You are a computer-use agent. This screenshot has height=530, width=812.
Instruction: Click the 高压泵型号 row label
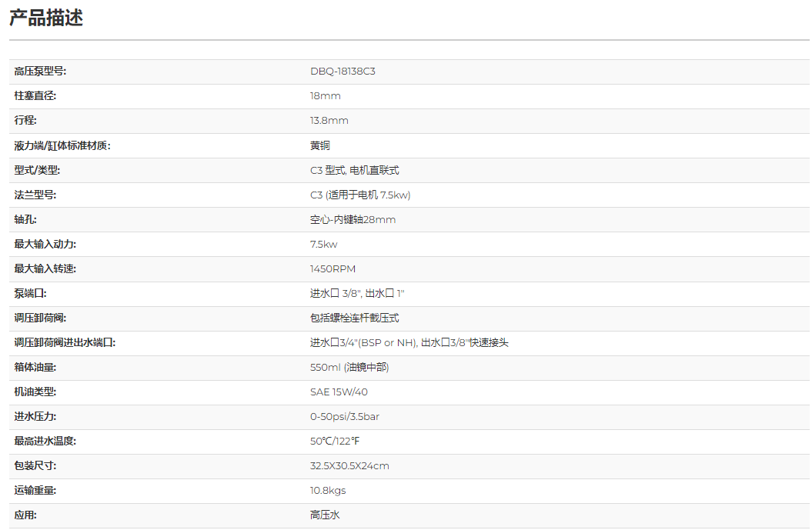click(x=40, y=72)
